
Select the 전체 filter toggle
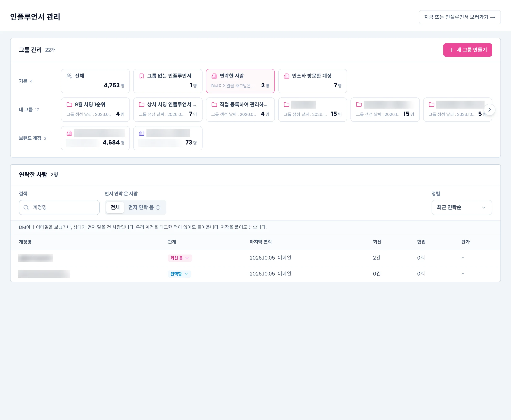[x=115, y=207]
